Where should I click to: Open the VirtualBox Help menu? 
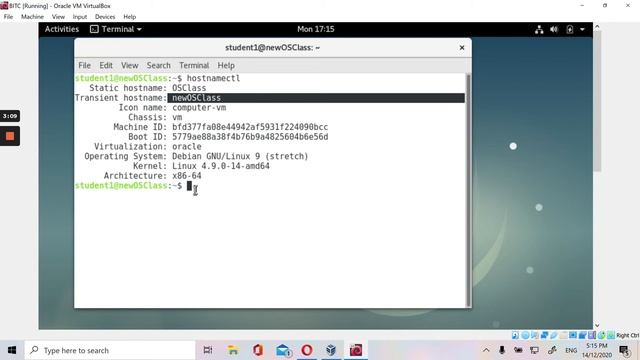[x=129, y=17]
